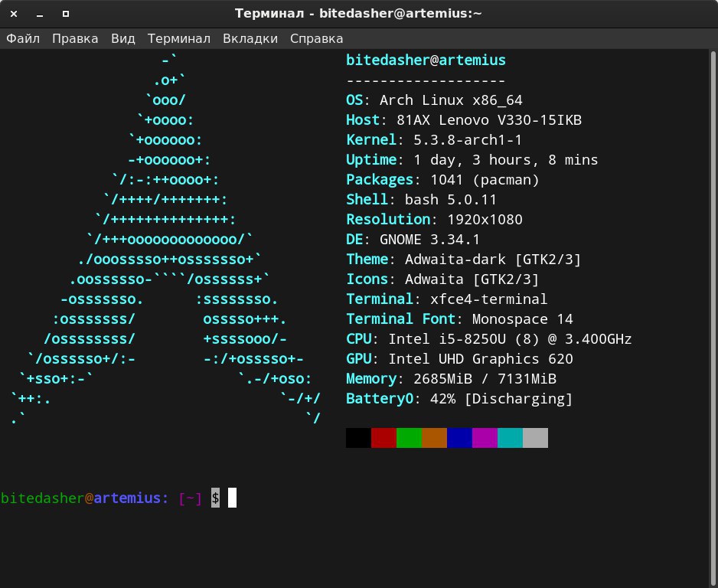Click the '$' symbol in the prompt

pyautogui.click(x=215, y=498)
